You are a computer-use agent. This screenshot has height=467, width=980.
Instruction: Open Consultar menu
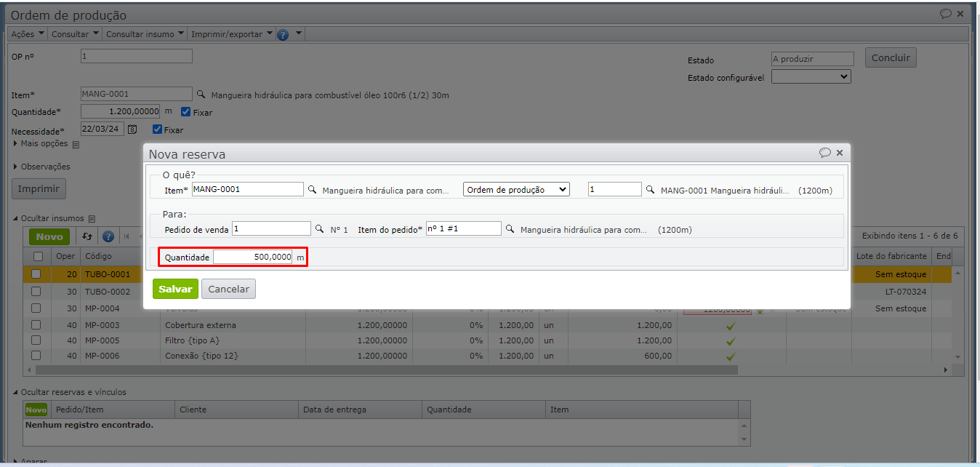pos(75,34)
